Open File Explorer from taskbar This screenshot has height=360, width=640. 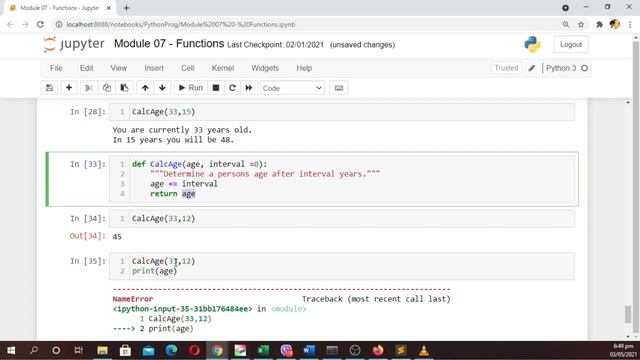(x=102, y=350)
